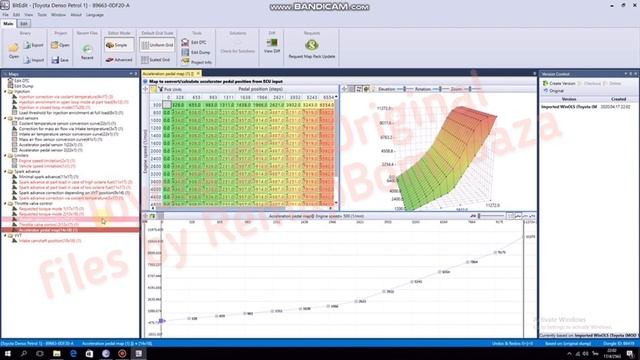Image resolution: width=640 pixels, height=360 pixels.
Task: Adjust the Rotation slider in the 3D view
Action: [x=441, y=89]
